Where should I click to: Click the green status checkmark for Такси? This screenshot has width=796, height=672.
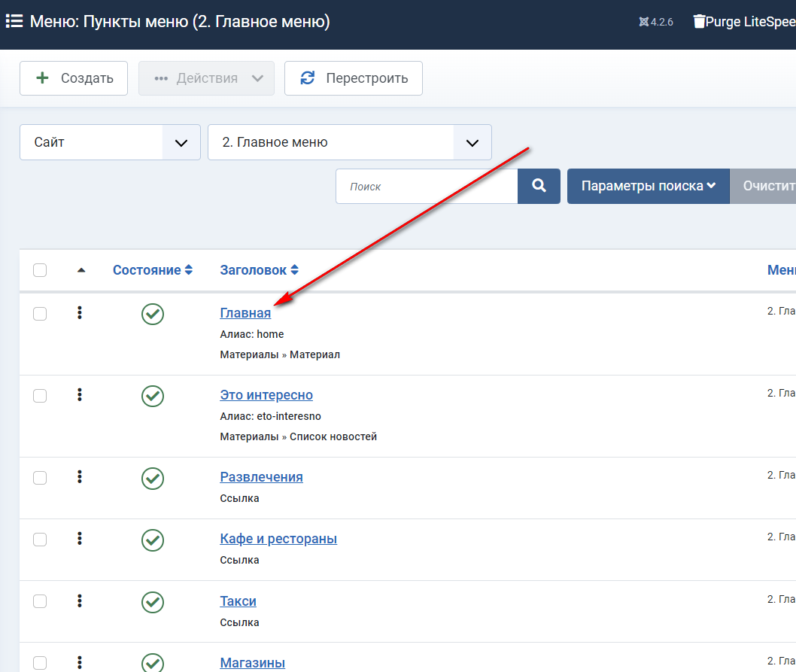tap(153, 601)
